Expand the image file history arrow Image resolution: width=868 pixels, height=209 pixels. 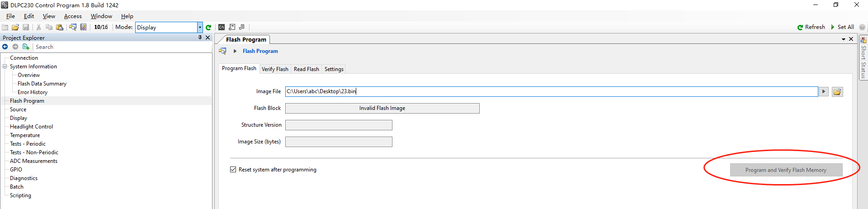point(824,92)
